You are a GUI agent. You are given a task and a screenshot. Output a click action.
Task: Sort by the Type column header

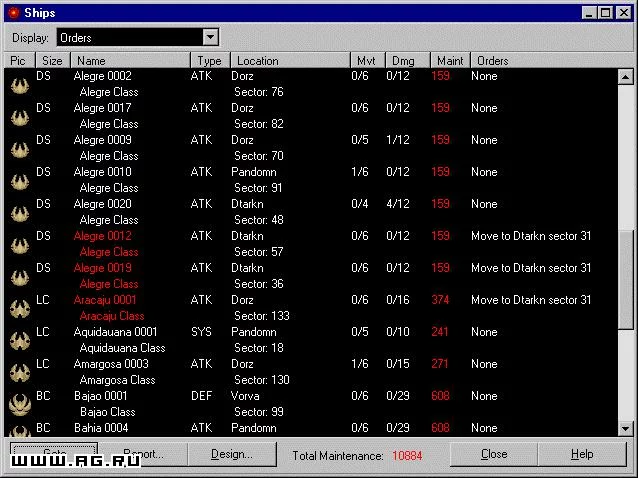coord(210,61)
